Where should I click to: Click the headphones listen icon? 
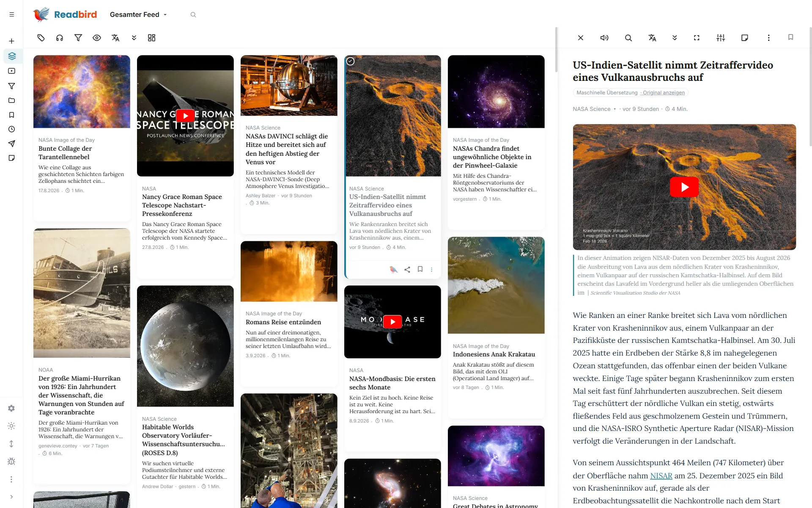(60, 38)
